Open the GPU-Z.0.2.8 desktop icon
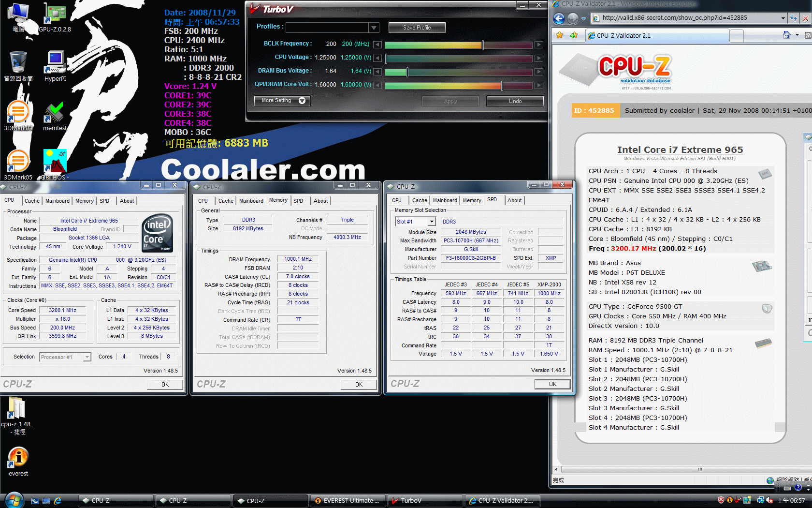 [55, 17]
